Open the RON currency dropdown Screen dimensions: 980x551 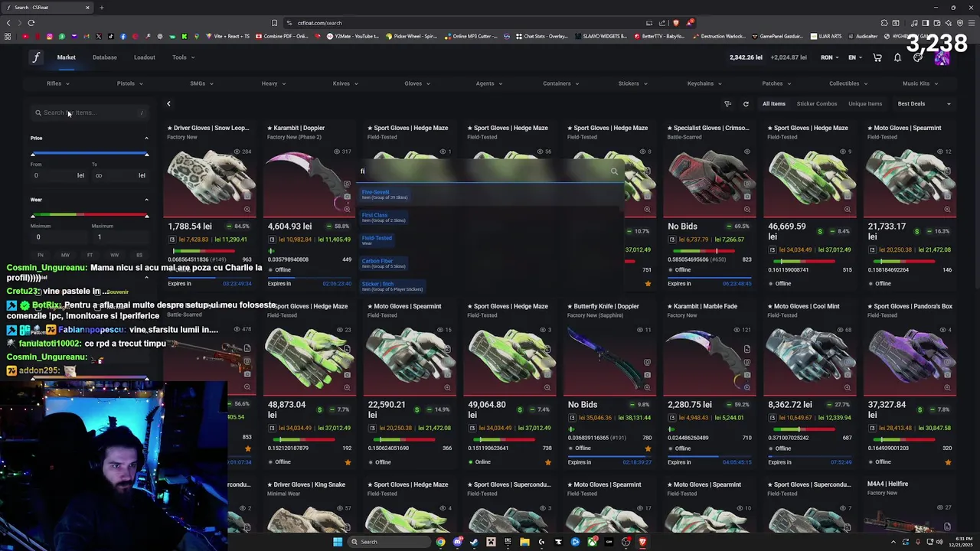coord(830,57)
